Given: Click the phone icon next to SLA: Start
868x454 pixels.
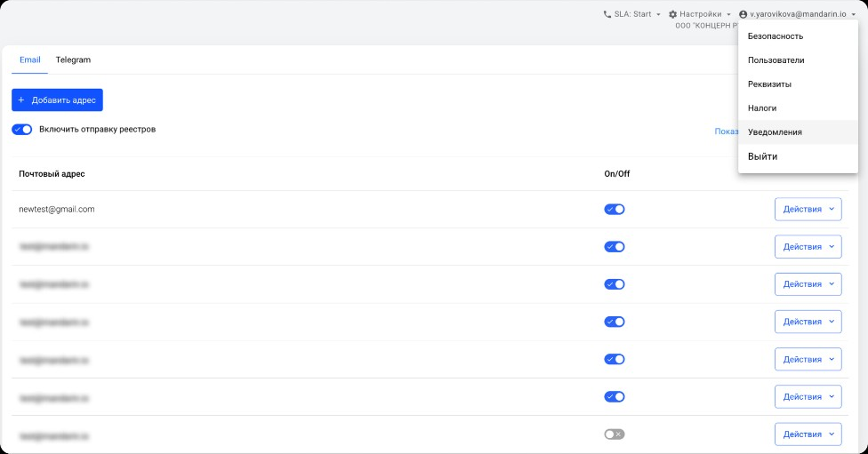Looking at the screenshot, I should click(607, 14).
